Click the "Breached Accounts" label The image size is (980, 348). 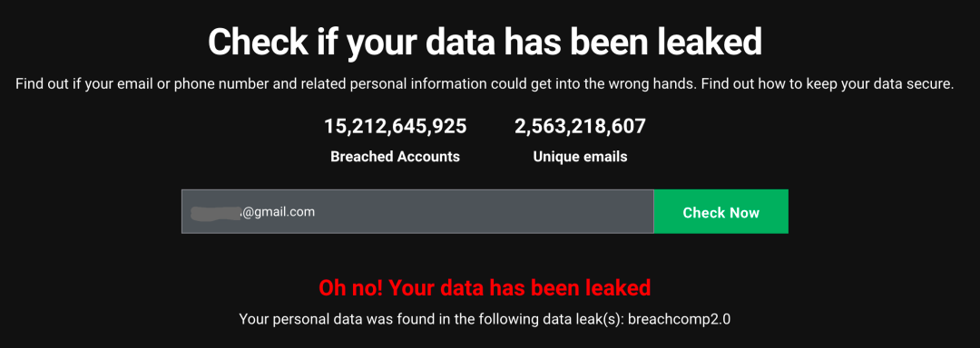[395, 157]
